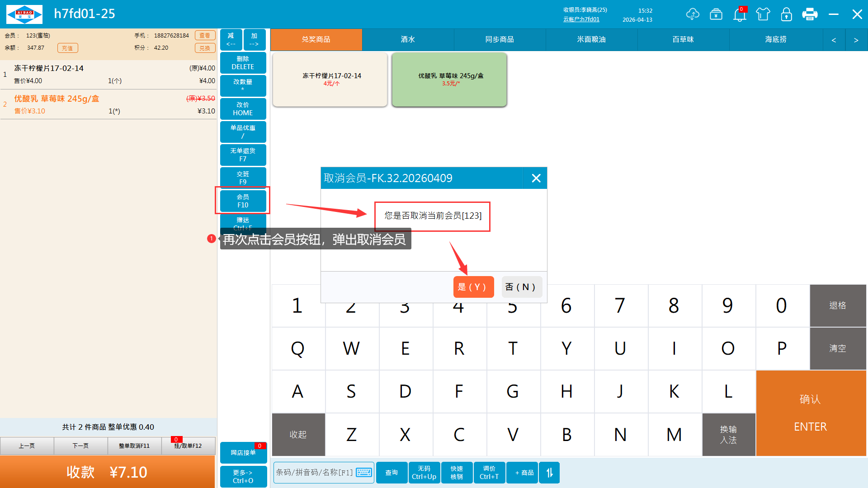The image size is (868, 488).
Task: Click the printer icon
Action: pos(810,14)
